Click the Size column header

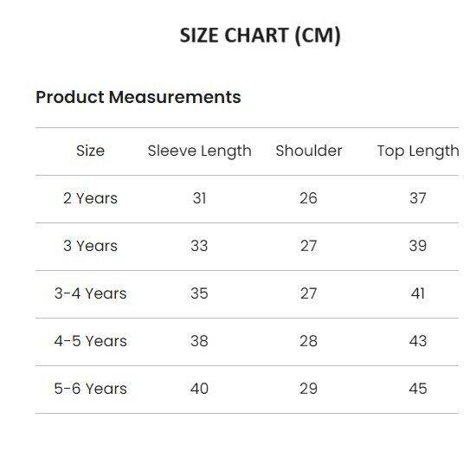(91, 151)
